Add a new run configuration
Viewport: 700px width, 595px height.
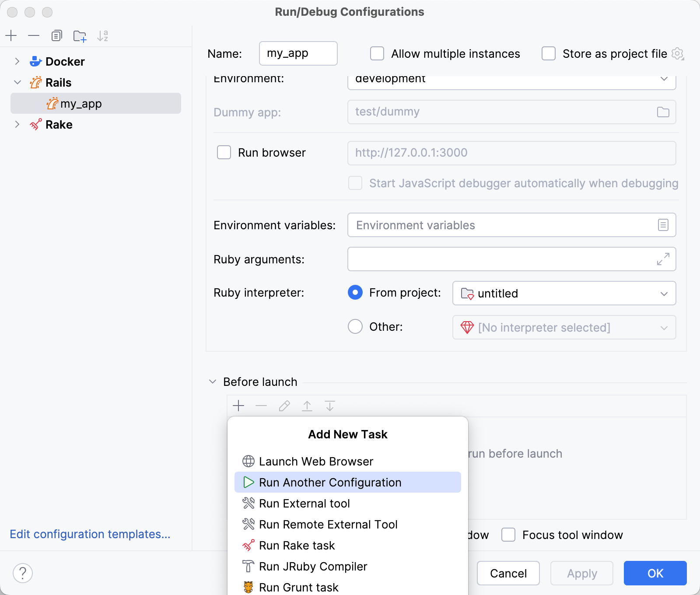click(11, 35)
